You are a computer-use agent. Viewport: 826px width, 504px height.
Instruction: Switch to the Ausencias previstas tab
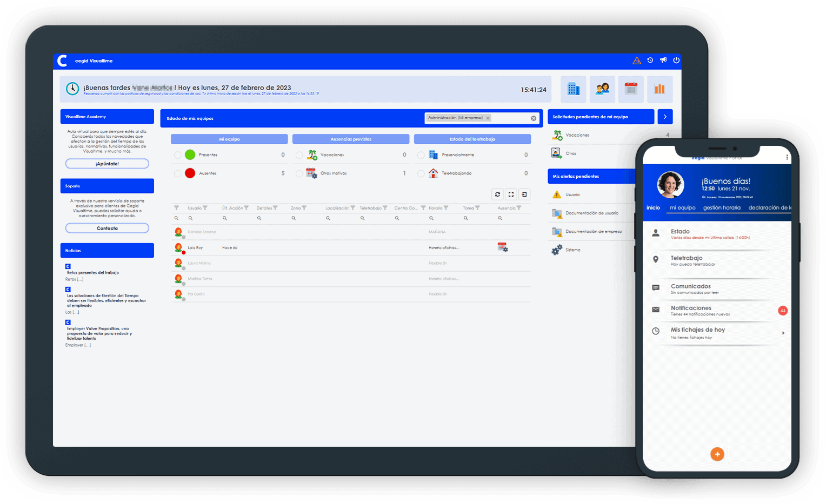coord(350,139)
